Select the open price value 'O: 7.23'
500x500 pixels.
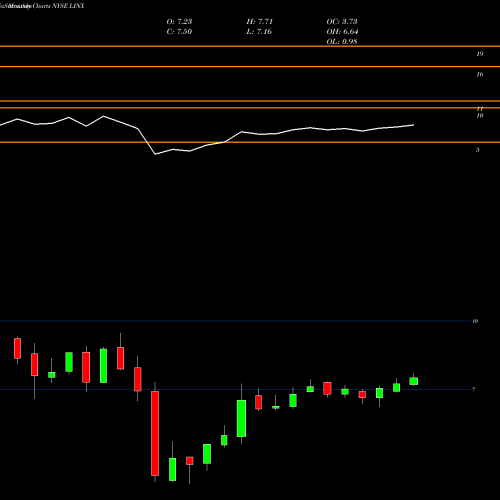click(x=179, y=22)
